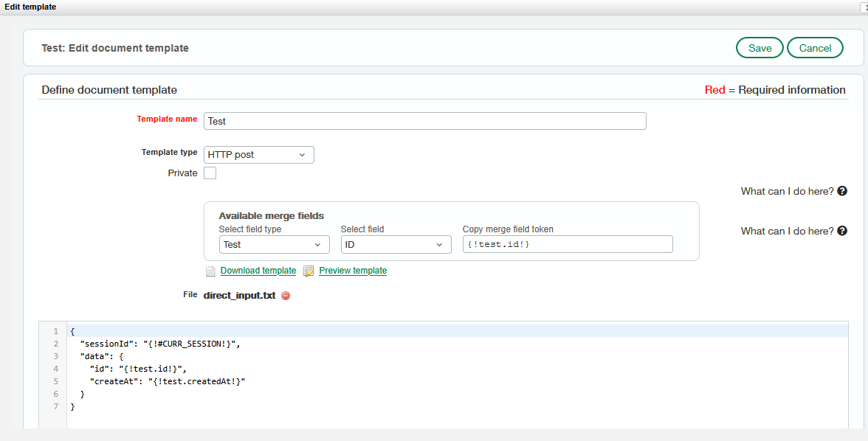Image resolution: width=868 pixels, height=441 pixels.
Task: Click into the Template name field
Action: pos(424,121)
